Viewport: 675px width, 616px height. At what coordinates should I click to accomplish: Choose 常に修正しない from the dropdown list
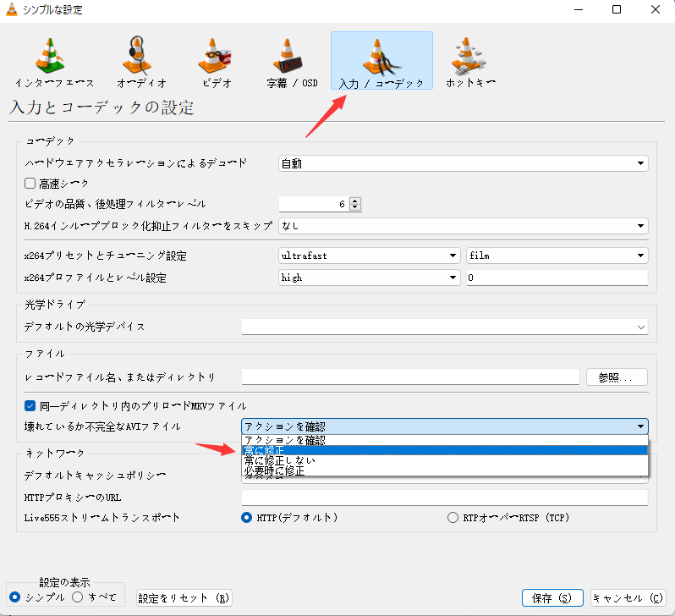coord(280,460)
